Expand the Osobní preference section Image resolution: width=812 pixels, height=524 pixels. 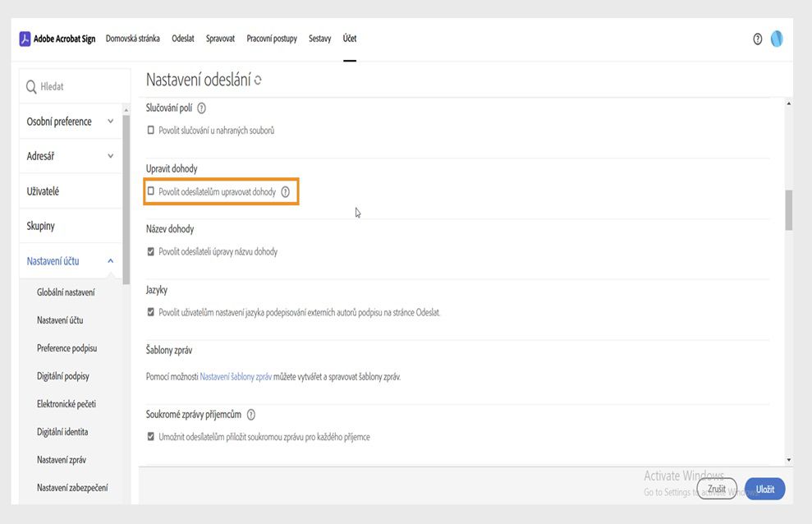110,122
